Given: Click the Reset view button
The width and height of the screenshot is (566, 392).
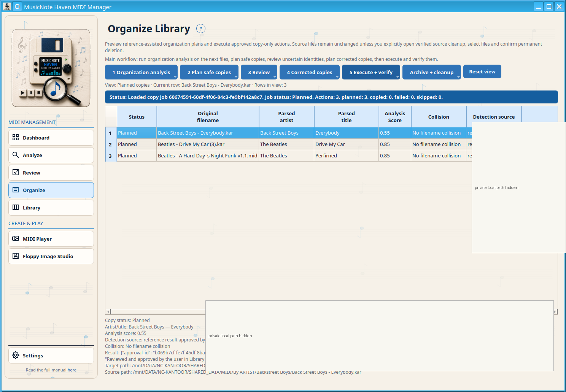Looking at the screenshot, I should click(482, 71).
